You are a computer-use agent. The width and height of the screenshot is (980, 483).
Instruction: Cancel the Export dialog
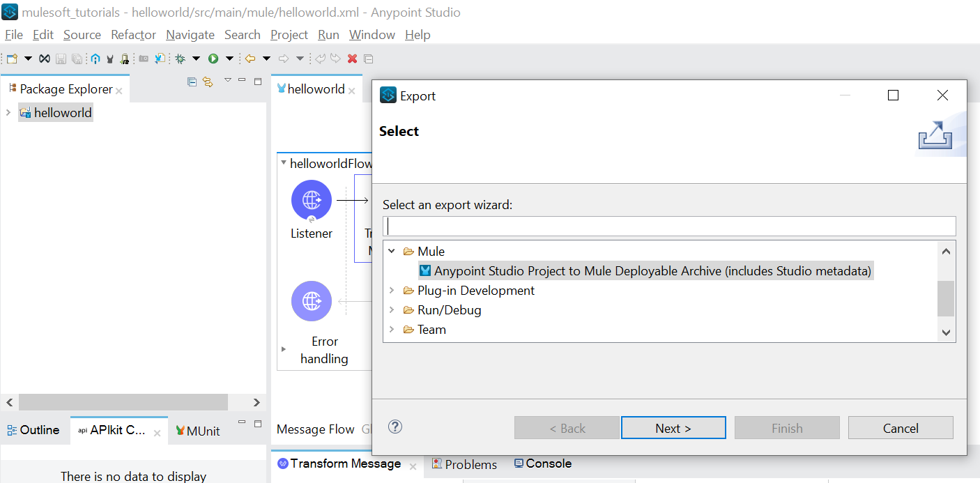click(901, 427)
